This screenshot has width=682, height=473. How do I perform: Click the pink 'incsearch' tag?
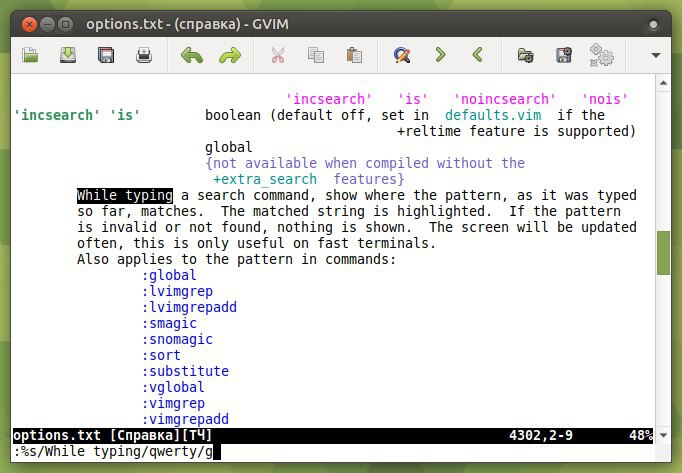point(329,99)
